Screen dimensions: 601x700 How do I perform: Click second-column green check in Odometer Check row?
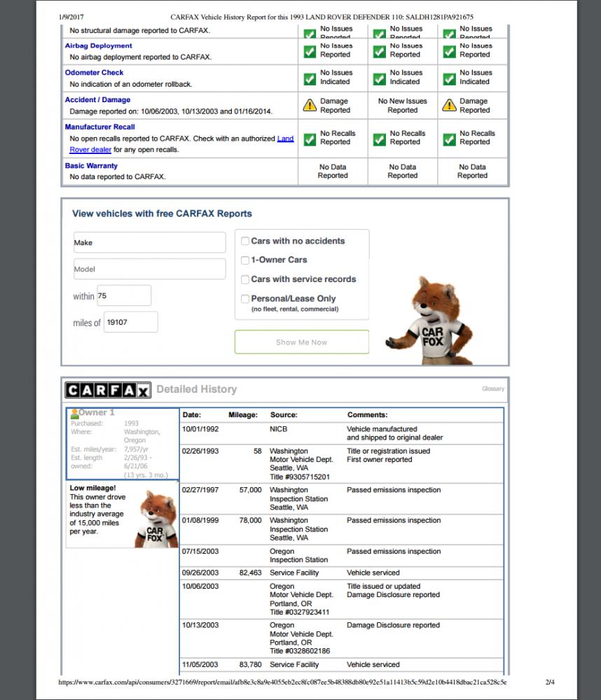point(380,79)
